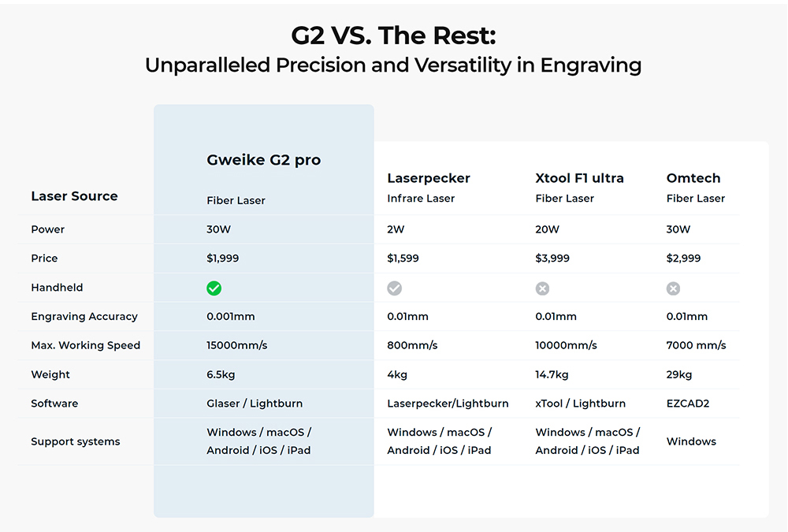Image resolution: width=788 pixels, height=532 pixels.
Task: Click the Laser Source row label
Action: click(74, 196)
